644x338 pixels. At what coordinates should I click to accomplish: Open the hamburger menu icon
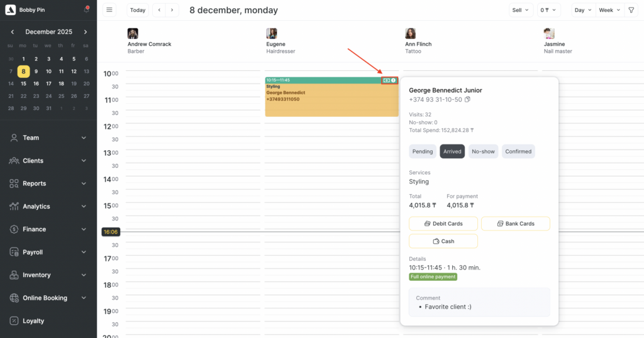click(x=109, y=10)
